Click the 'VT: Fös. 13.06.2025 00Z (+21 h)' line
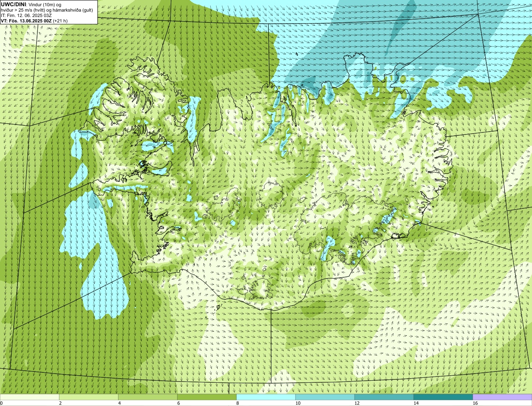 (x=34, y=21)
